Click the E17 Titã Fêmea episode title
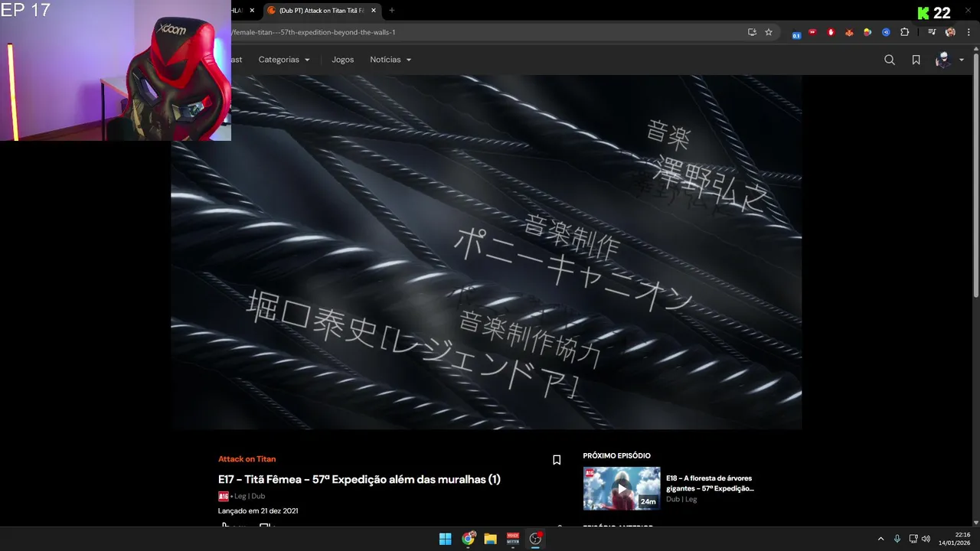 point(359,479)
